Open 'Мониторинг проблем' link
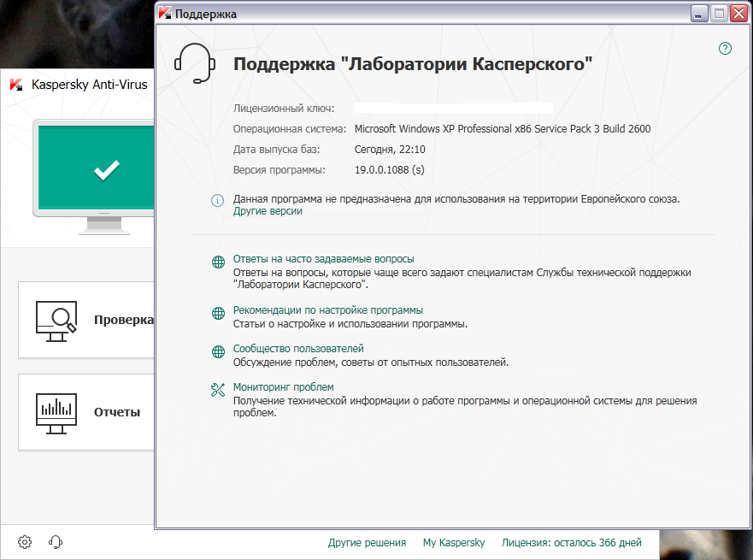753x560 pixels. click(x=283, y=387)
